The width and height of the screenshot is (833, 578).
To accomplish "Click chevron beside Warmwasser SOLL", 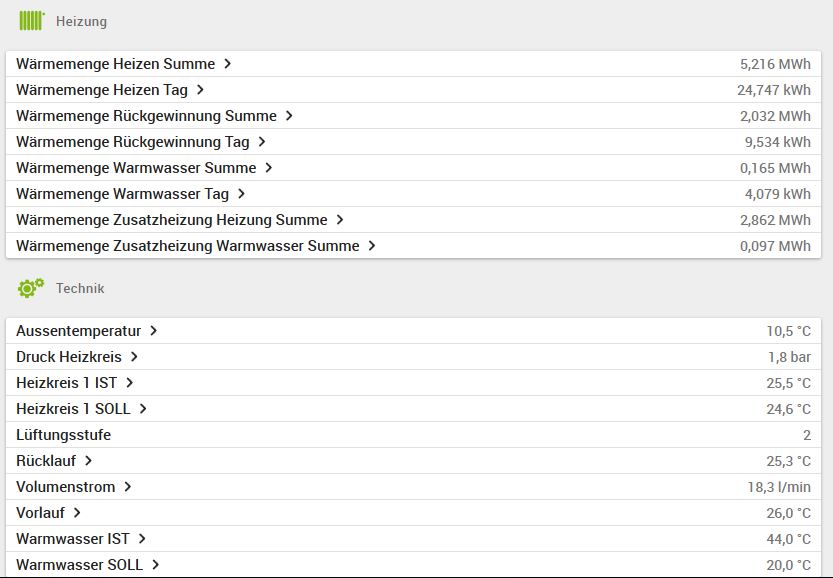I will point(156,565).
